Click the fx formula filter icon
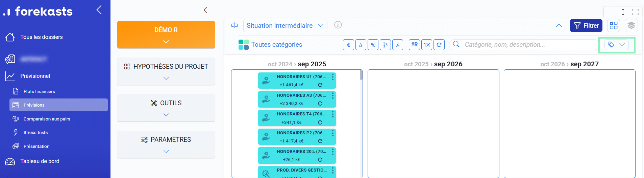 398,45
